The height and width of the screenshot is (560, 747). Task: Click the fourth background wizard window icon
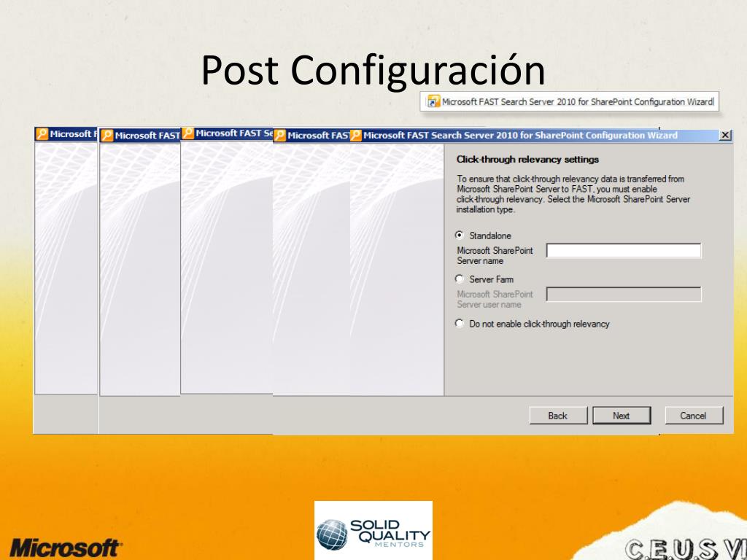coord(279,135)
